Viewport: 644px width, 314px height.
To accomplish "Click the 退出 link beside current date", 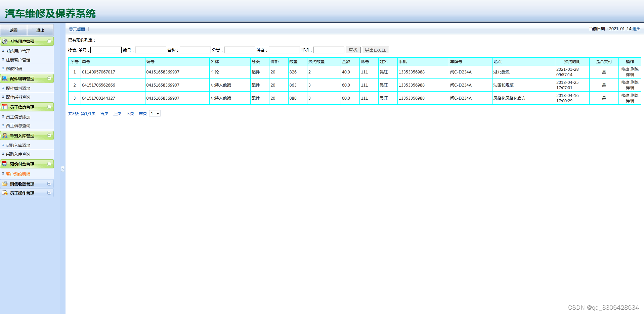I will click(636, 29).
